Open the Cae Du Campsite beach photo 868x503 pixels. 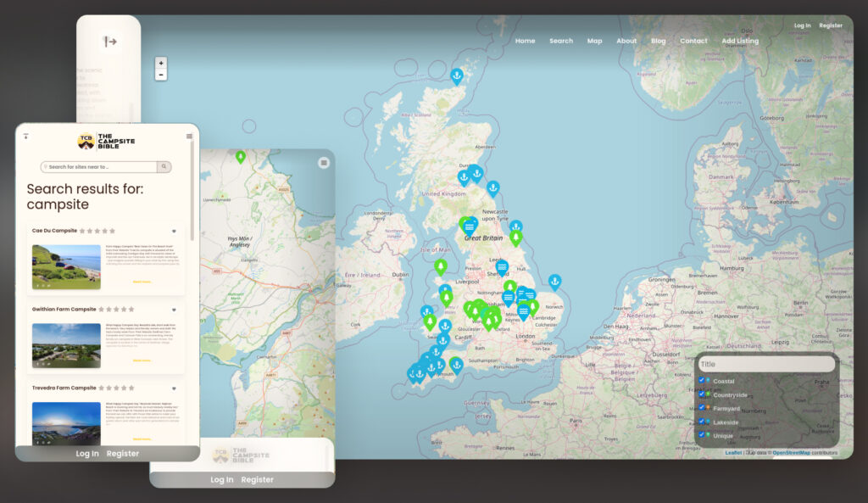click(x=66, y=267)
